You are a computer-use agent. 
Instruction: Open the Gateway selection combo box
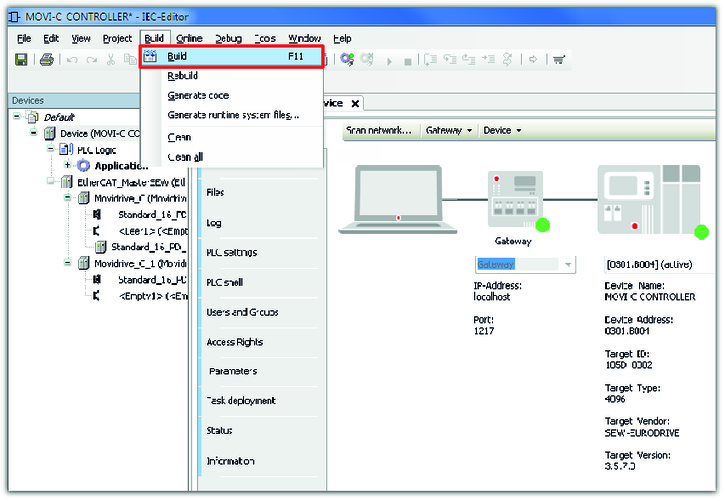[x=567, y=265]
